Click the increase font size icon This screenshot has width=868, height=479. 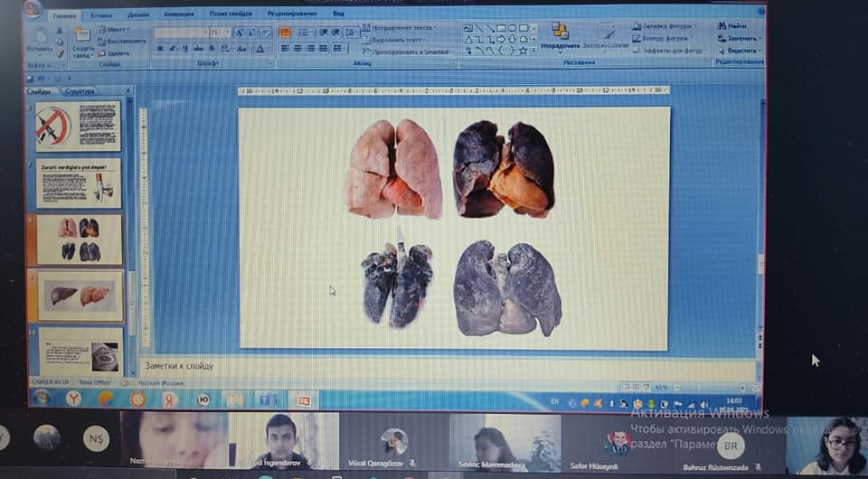pos(240,33)
